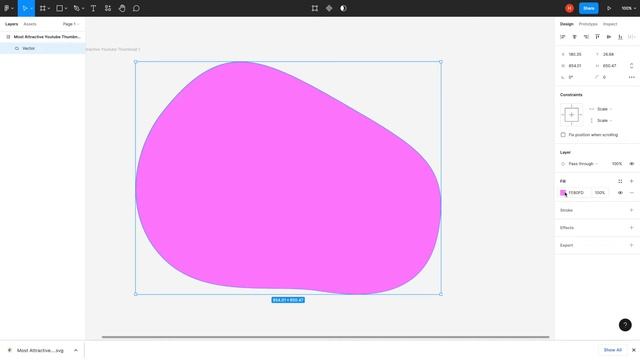Add a new fill
This screenshot has height=360, width=640.
pos(631,181)
